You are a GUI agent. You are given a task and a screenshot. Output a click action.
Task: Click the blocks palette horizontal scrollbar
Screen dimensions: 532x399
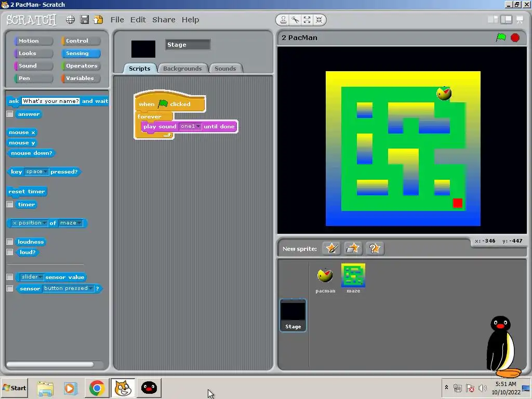pos(50,364)
